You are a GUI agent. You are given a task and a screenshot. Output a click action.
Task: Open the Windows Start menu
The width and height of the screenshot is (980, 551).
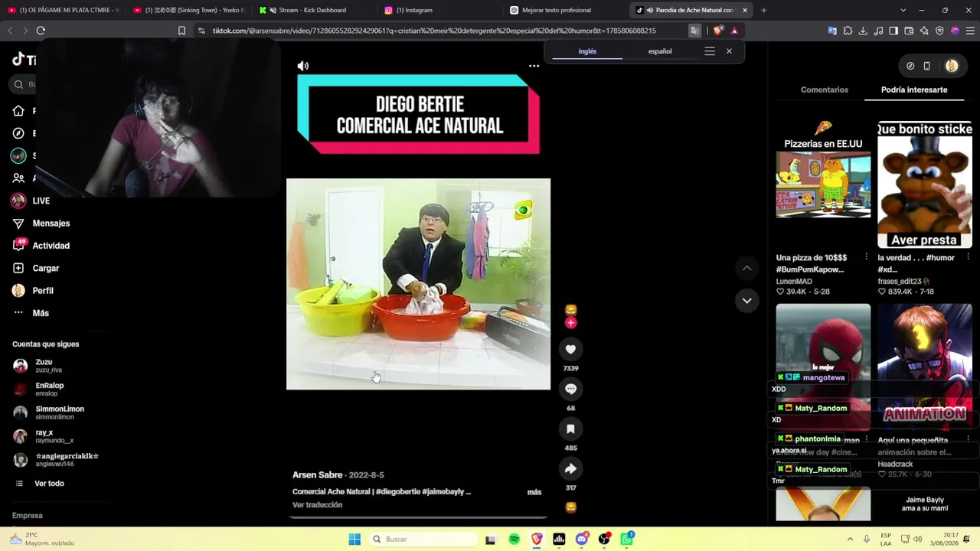[354, 540]
